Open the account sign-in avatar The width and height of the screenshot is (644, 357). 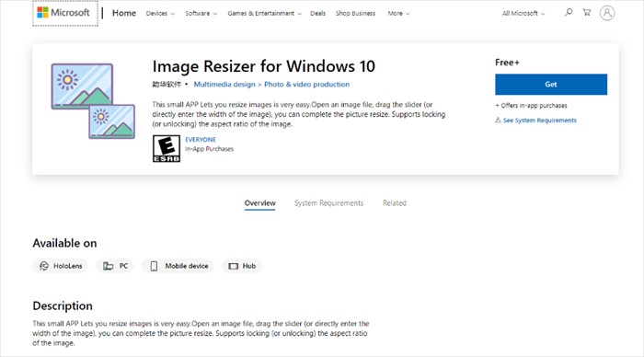[x=607, y=13]
